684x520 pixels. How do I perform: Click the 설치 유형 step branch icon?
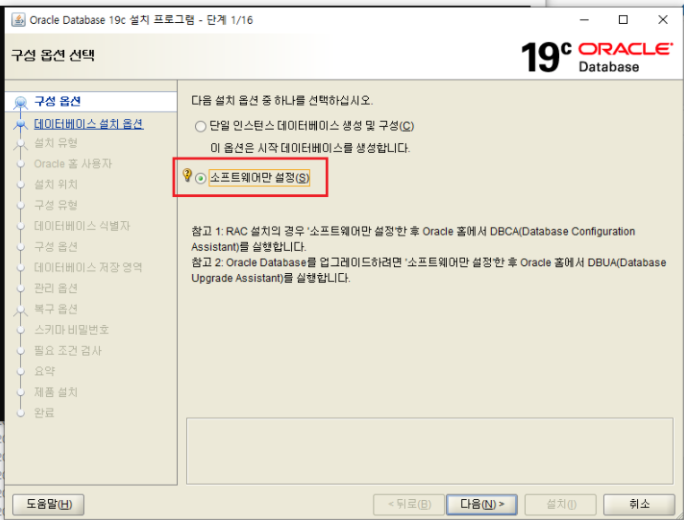pos(21,144)
